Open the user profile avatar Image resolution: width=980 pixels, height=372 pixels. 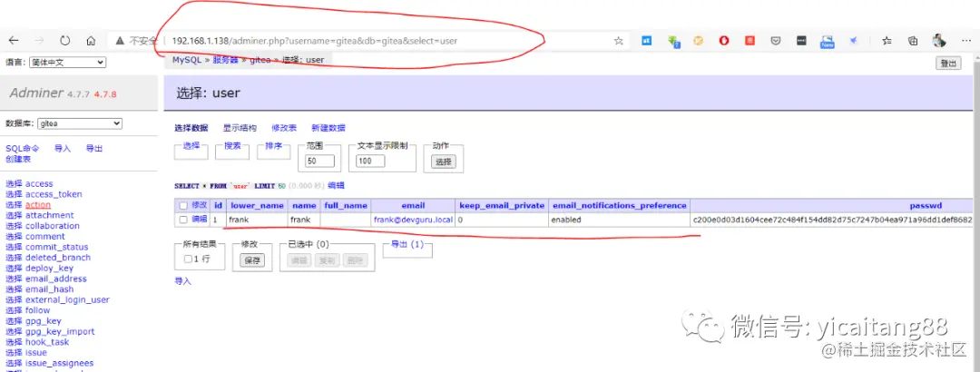[x=939, y=41]
